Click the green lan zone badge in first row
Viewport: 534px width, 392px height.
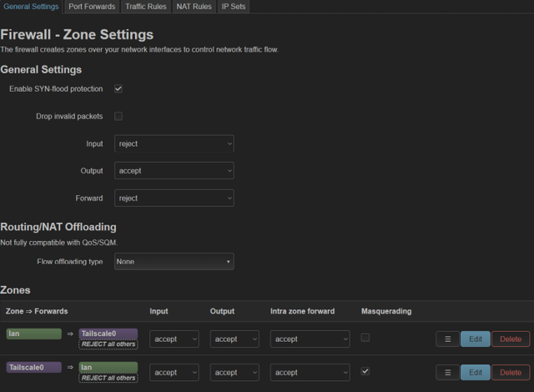point(33,334)
